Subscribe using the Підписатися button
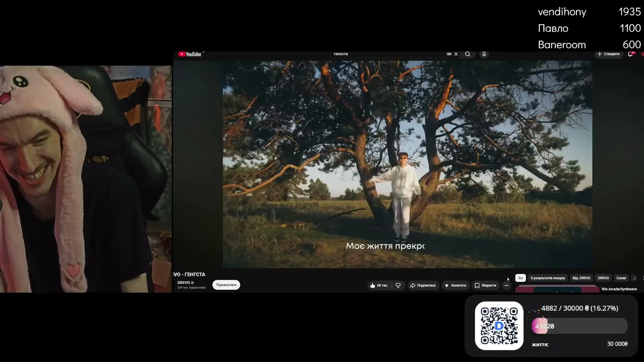Viewport: 644px width, 362px height. (226, 285)
